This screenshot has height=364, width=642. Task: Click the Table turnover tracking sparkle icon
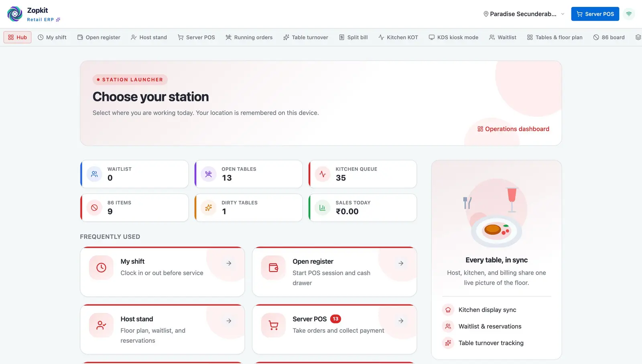tap(448, 343)
